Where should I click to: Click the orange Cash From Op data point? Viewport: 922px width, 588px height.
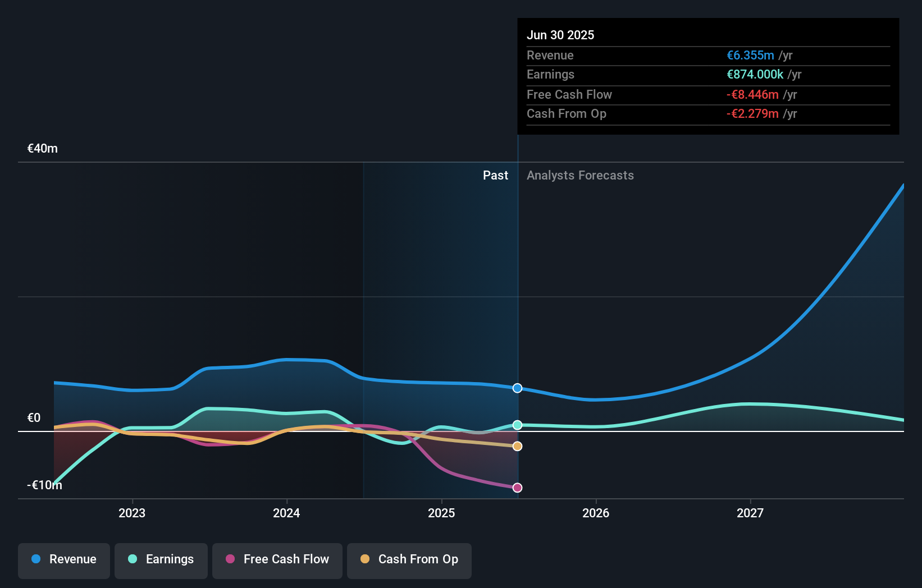(x=518, y=446)
